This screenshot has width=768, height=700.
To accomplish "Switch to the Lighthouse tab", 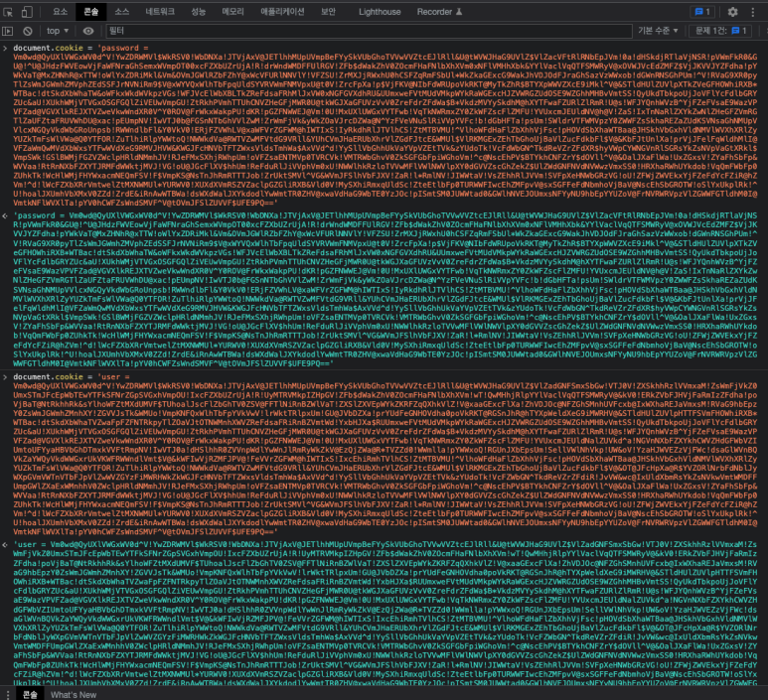I will (380, 12).
